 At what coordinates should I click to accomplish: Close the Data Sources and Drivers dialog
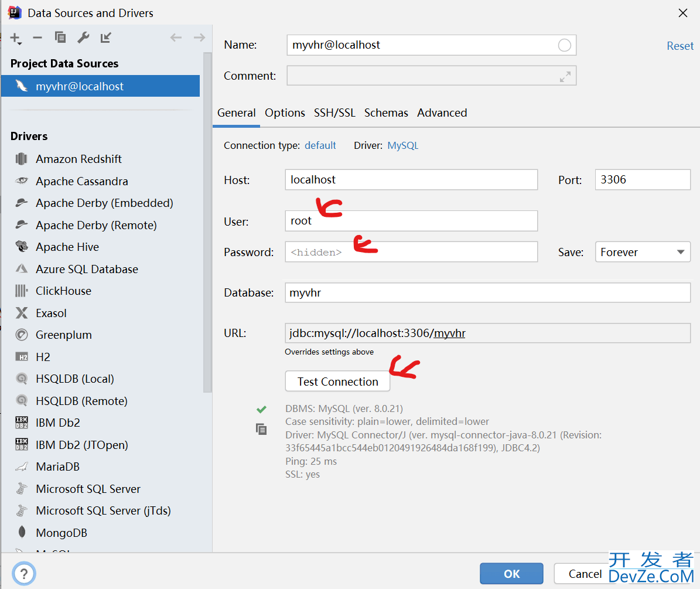click(682, 13)
